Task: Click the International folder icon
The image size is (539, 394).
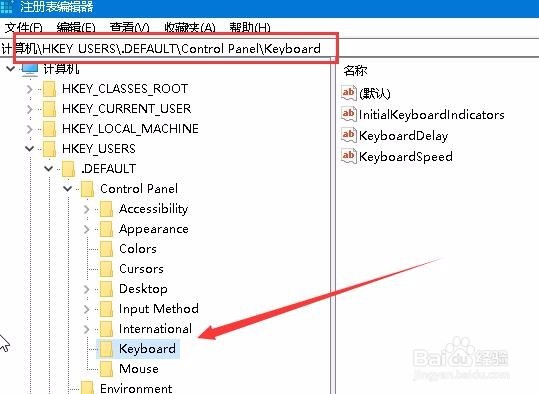Action: point(107,329)
